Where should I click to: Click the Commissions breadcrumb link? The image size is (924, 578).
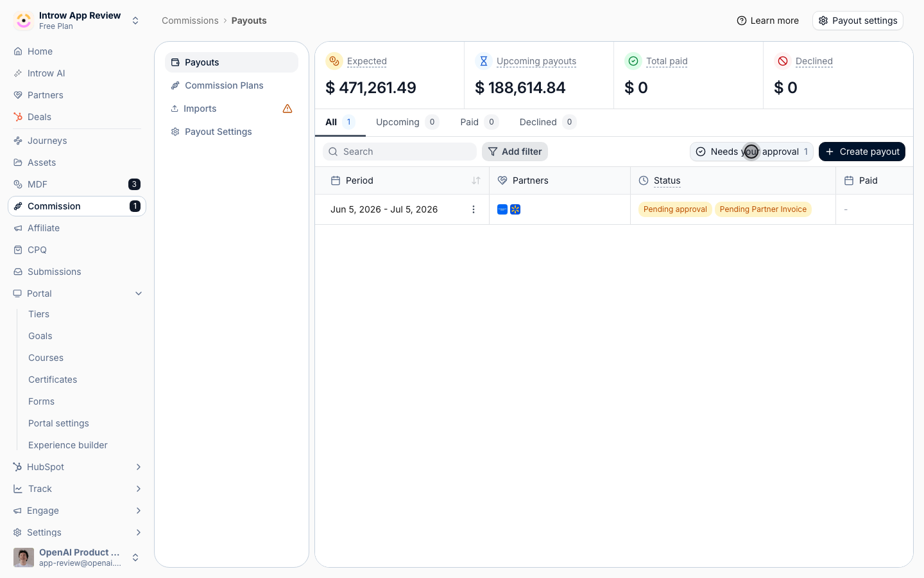190,21
